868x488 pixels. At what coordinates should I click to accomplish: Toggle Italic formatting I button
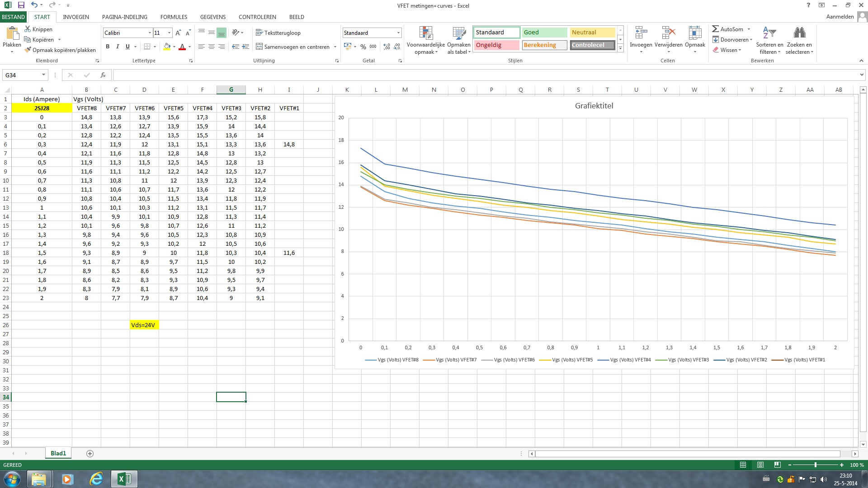118,47
